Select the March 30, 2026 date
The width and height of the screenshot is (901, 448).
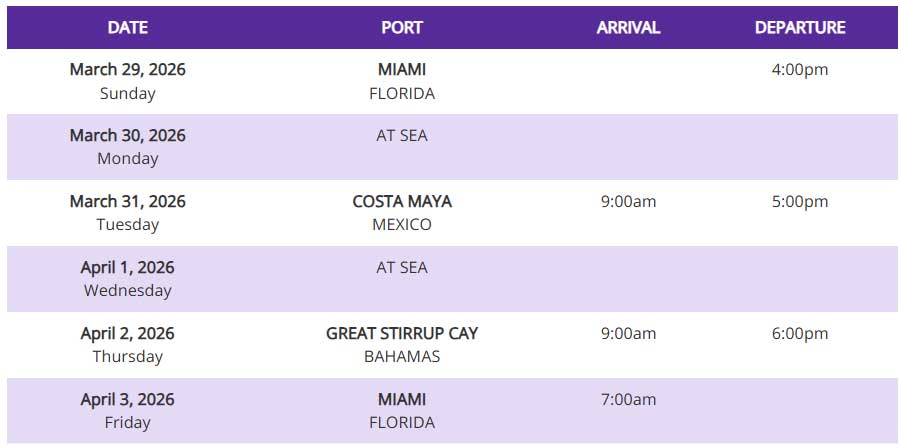click(128, 136)
